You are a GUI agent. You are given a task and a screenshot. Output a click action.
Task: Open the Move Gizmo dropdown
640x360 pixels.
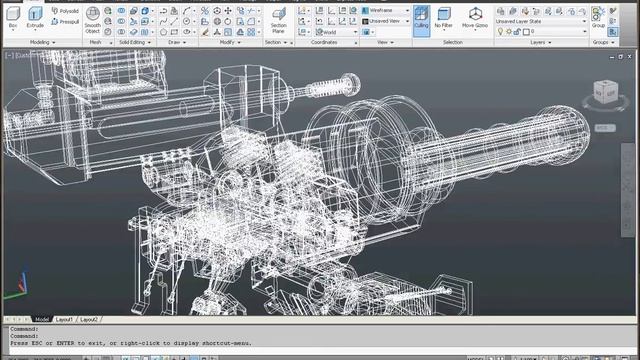pos(475,18)
